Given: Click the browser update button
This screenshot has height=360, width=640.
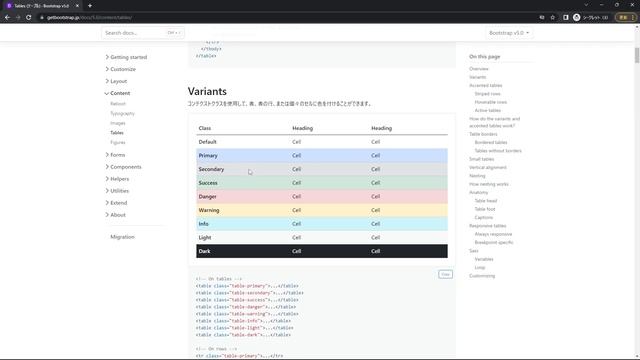Looking at the screenshot, I should click(626, 18).
